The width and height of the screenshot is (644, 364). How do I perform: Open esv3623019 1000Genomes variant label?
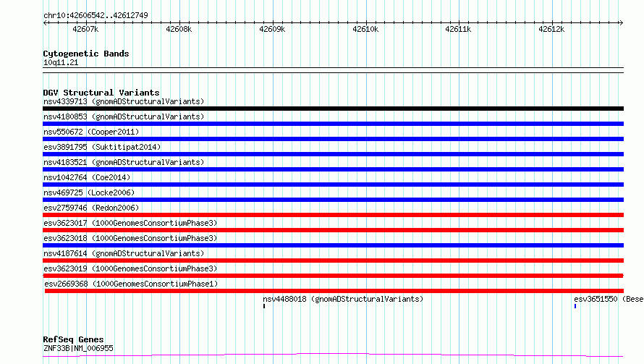[x=130, y=268]
